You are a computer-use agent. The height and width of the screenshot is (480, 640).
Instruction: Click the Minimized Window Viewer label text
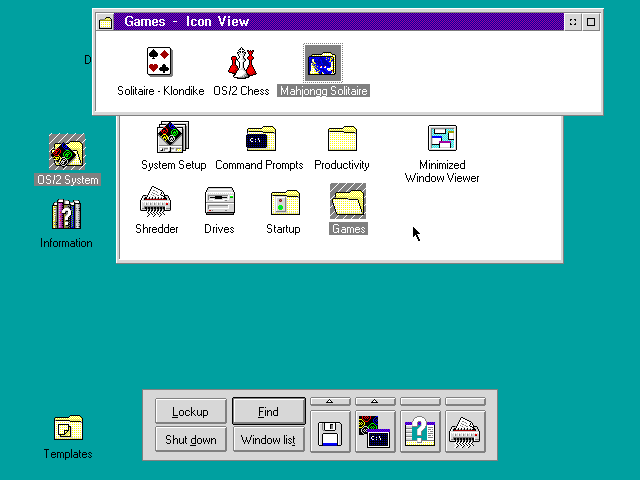click(442, 171)
